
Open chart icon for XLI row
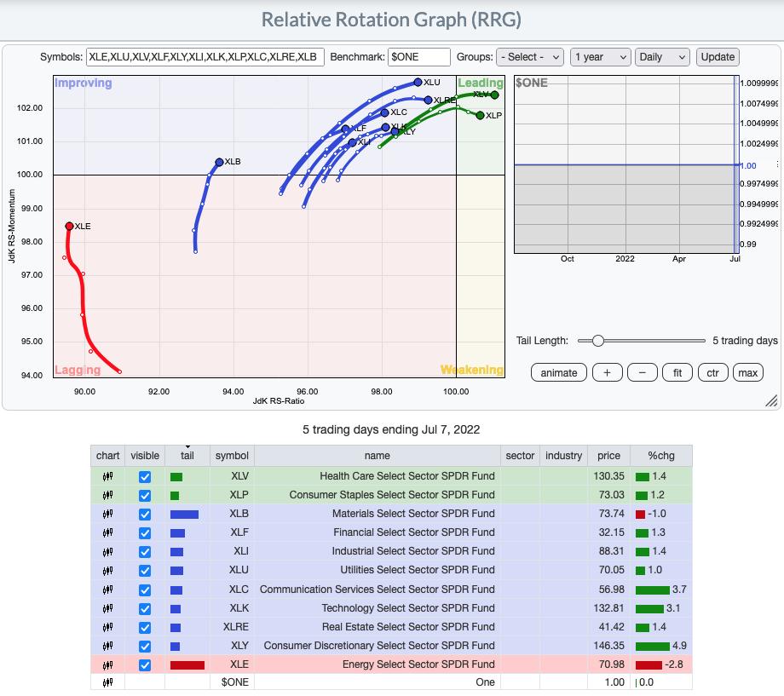click(107, 551)
